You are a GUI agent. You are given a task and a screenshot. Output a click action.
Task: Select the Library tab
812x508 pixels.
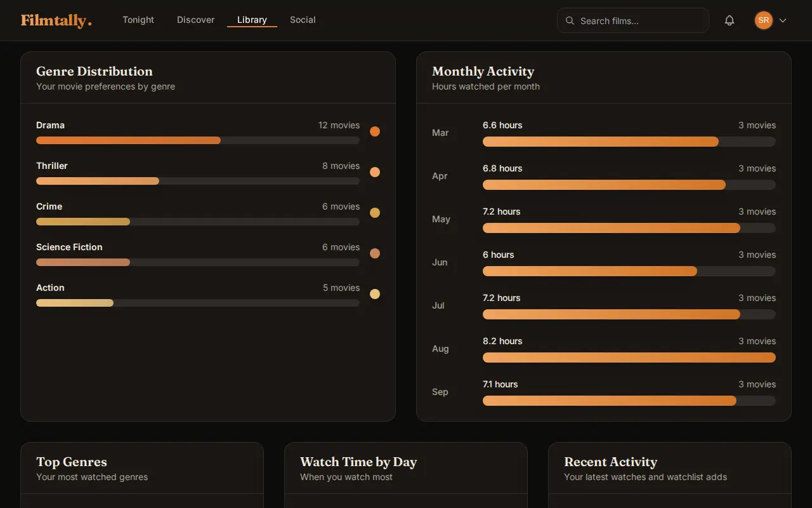tap(252, 20)
